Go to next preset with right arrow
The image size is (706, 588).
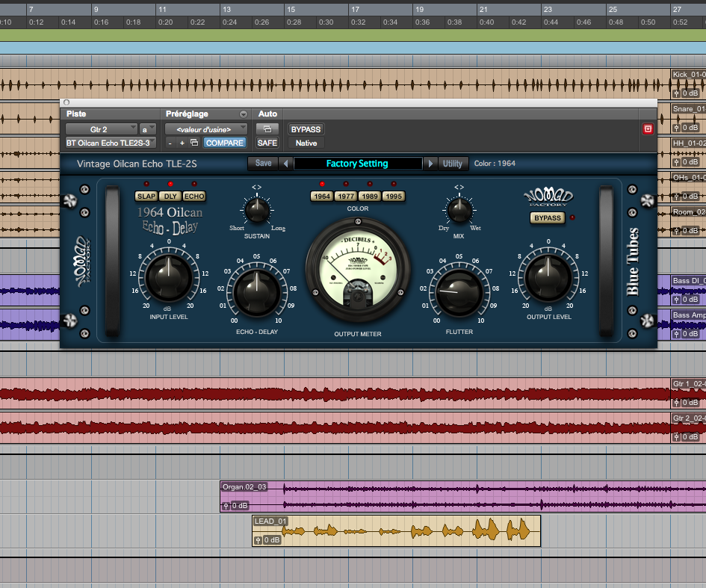[430, 164]
